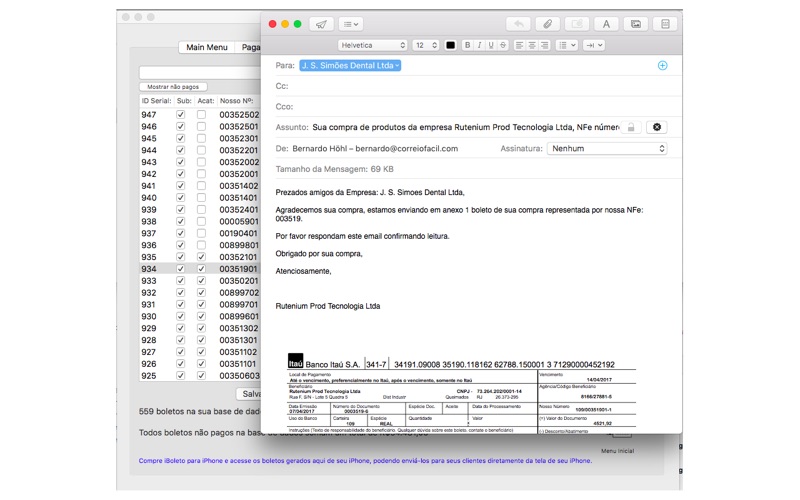Open the stationery pane icon
Screen dimensions: 800x500
coord(665,24)
